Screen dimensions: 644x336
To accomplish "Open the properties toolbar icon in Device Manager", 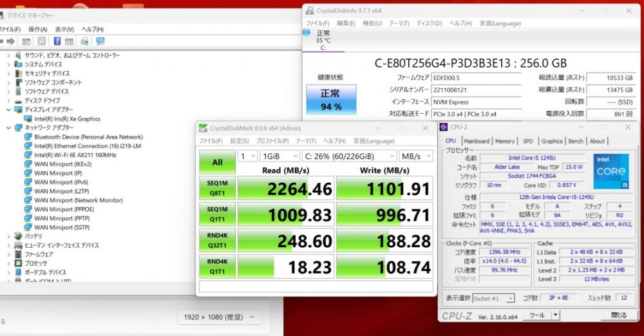I will click(x=41, y=41).
